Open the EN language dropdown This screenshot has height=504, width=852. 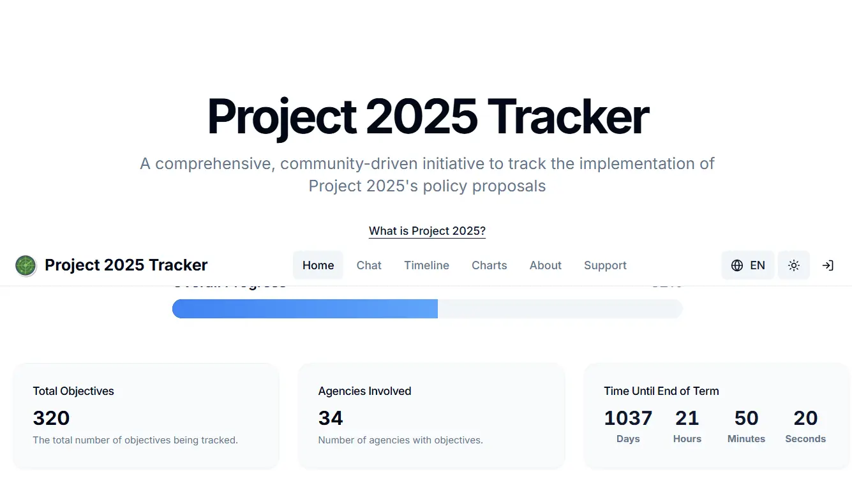tap(748, 265)
